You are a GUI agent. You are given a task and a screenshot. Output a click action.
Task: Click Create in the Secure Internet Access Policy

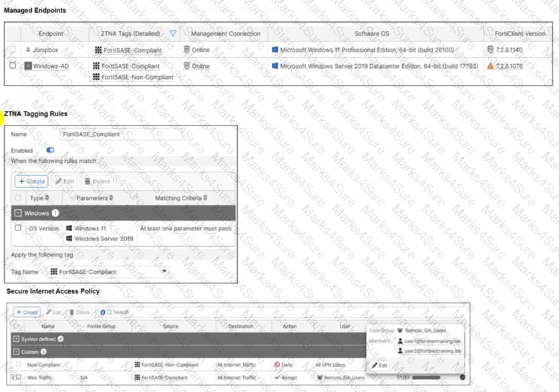point(27,312)
